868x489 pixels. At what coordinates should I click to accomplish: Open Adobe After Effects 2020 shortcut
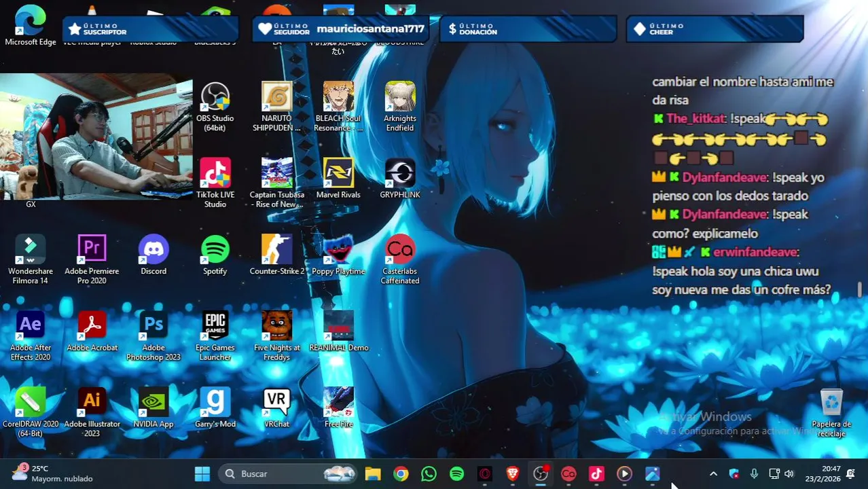pos(31,336)
